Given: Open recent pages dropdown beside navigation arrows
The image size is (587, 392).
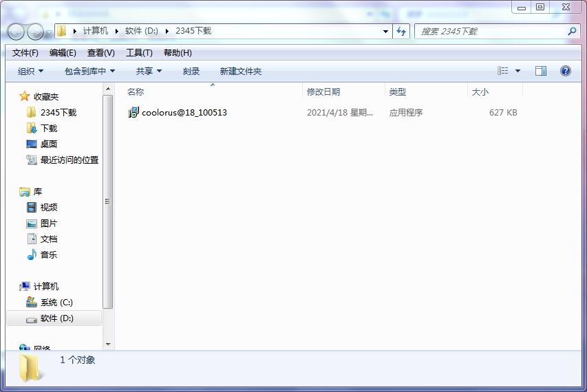Looking at the screenshot, I should pos(49,33).
